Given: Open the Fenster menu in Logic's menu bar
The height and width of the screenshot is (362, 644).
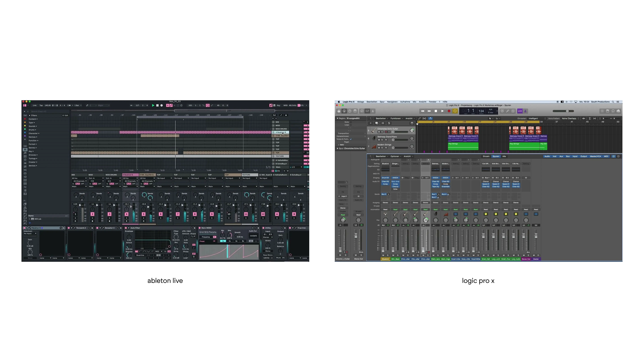Looking at the screenshot, I should click(433, 102).
